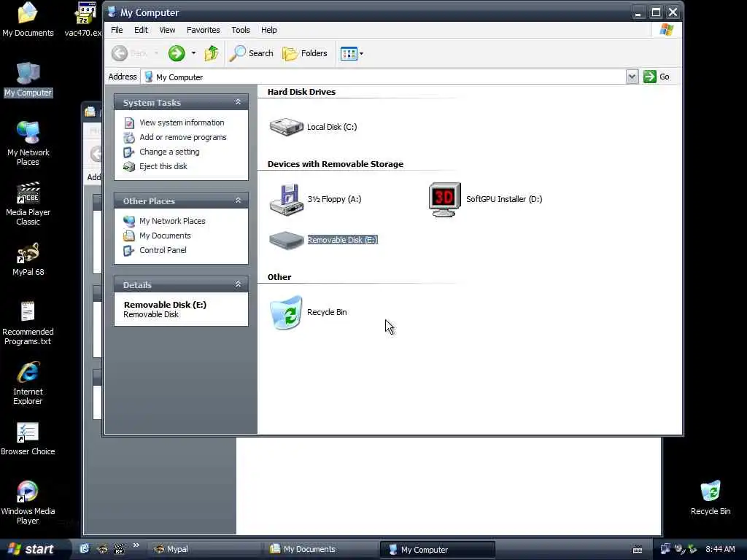Open the Favorites menu
The image size is (747, 560).
[x=204, y=30]
